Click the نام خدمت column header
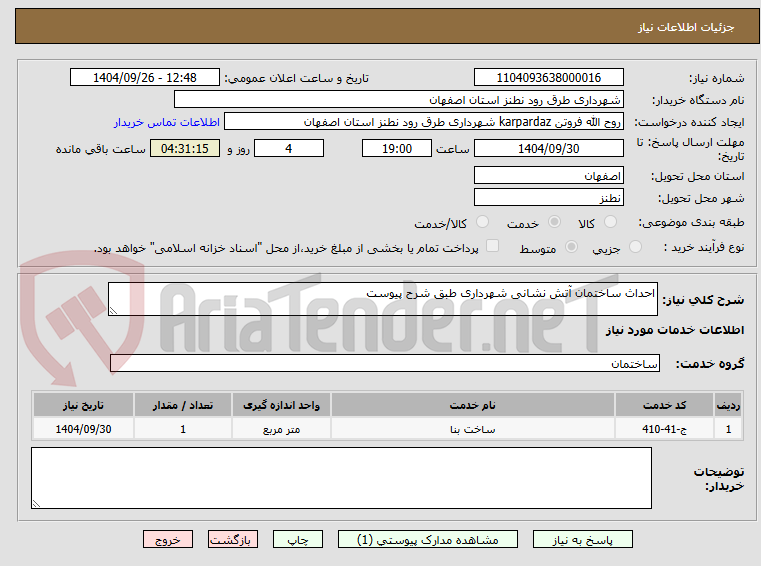The height and width of the screenshot is (566, 761). point(473,405)
